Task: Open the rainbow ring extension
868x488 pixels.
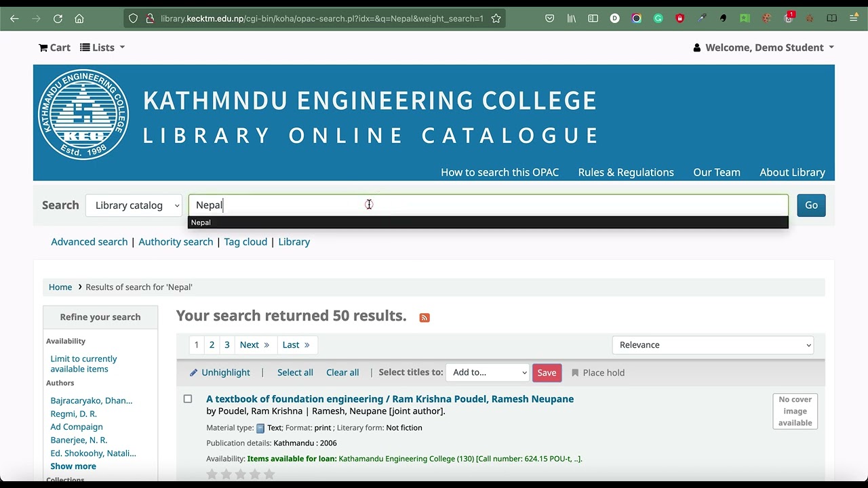Action: [x=636, y=18]
